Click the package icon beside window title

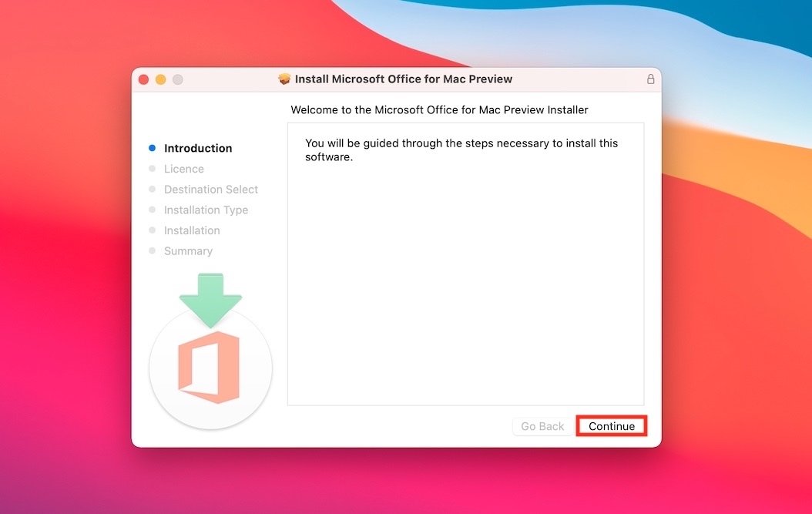click(x=284, y=79)
